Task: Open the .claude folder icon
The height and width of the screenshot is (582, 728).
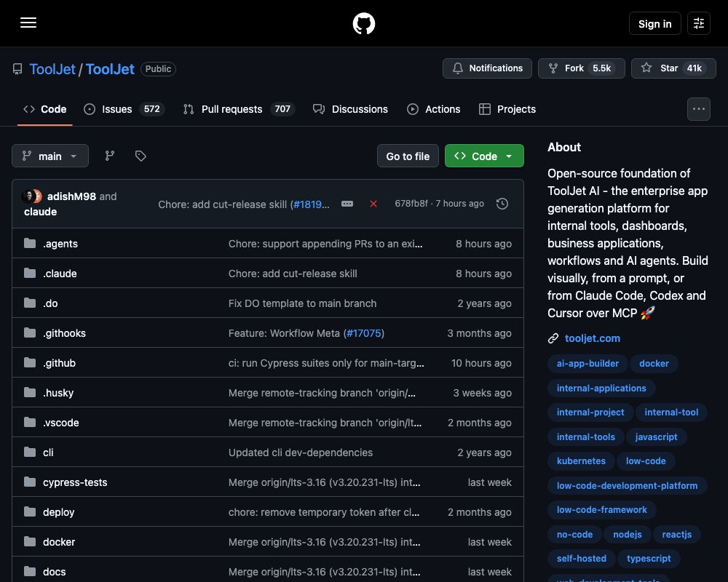Action: pyautogui.click(x=30, y=273)
